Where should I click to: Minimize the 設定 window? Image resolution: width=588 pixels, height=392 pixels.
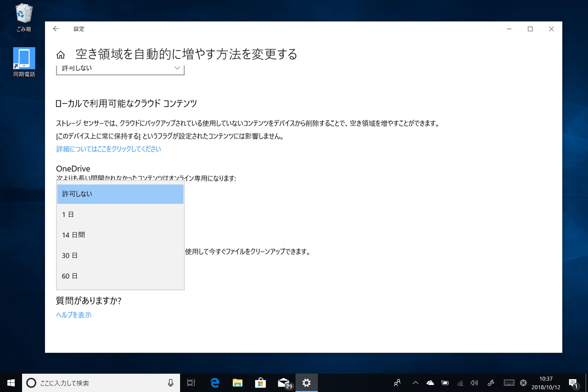(509, 29)
